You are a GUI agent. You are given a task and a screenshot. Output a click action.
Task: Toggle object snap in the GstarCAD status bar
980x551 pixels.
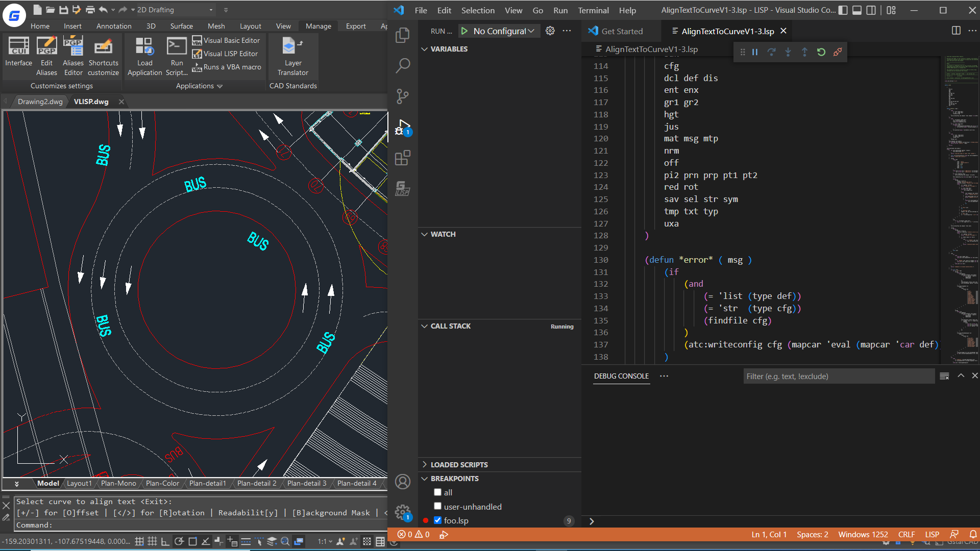click(192, 541)
